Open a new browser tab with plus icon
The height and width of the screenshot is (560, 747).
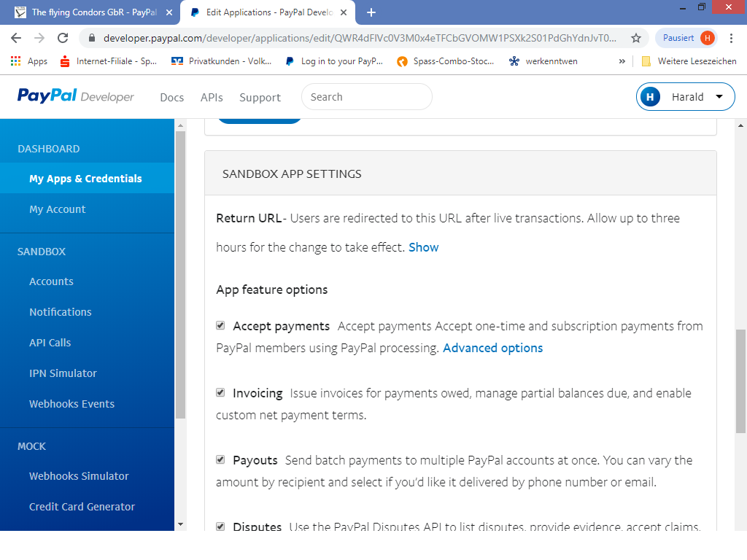click(x=371, y=12)
